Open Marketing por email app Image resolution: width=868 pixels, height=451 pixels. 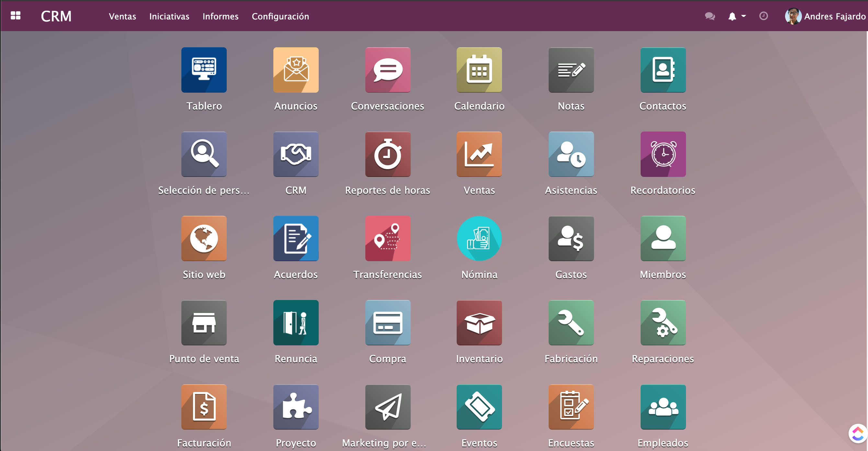click(x=388, y=407)
